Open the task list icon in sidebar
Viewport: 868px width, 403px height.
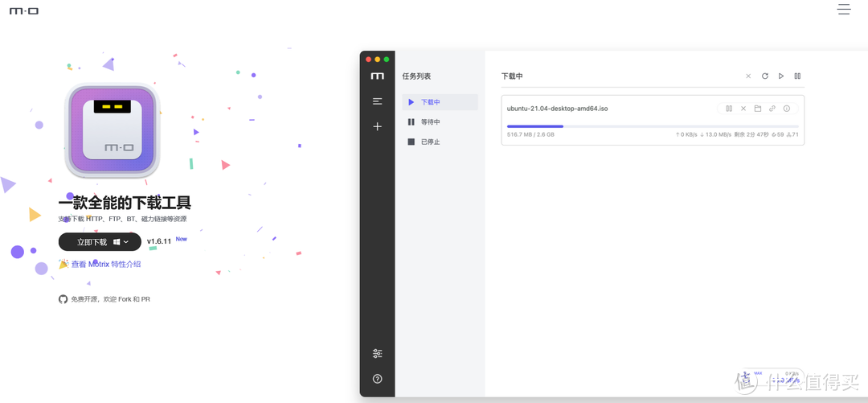[377, 101]
